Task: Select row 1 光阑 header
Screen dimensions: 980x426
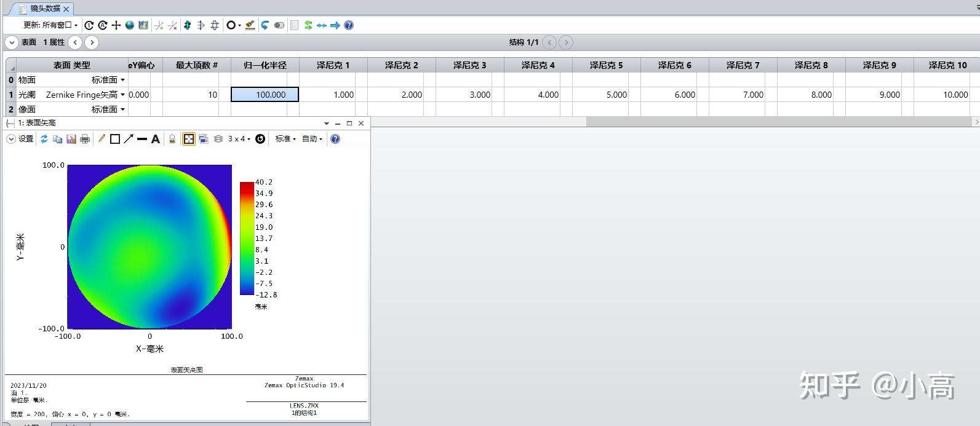Action: tap(10, 95)
